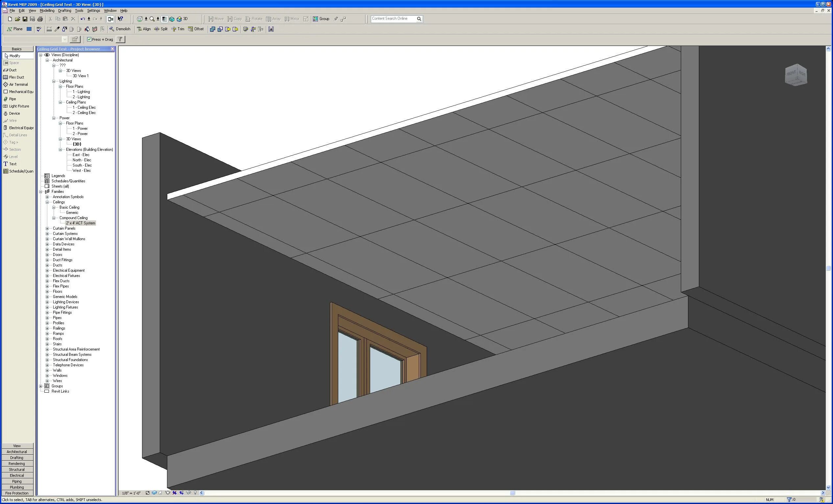Image resolution: width=833 pixels, height=504 pixels.
Task: Click the rendering teapot icon
Action: point(168,493)
